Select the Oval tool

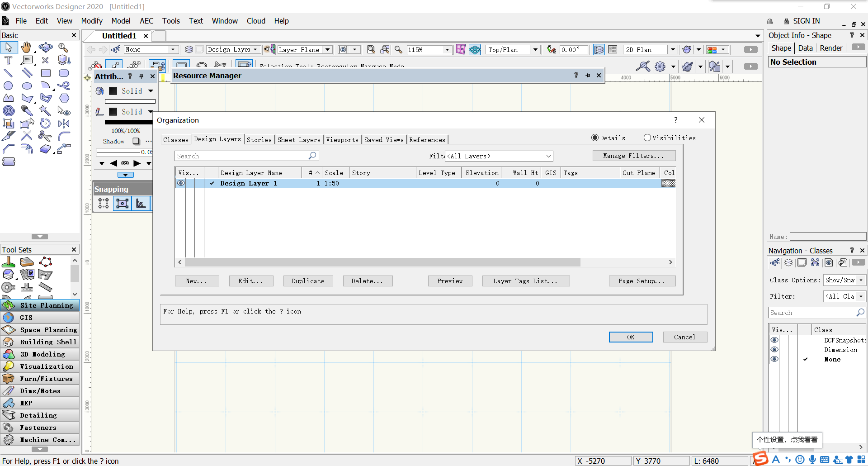pos(27,86)
